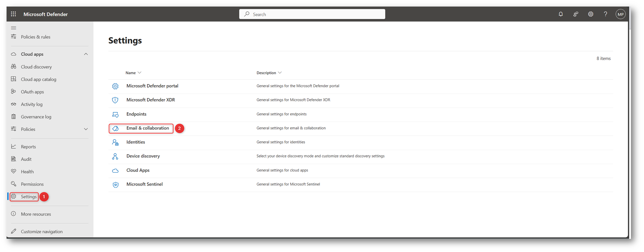Open the app launcher waffle icon
This screenshot has height=252, width=644.
pyautogui.click(x=13, y=14)
